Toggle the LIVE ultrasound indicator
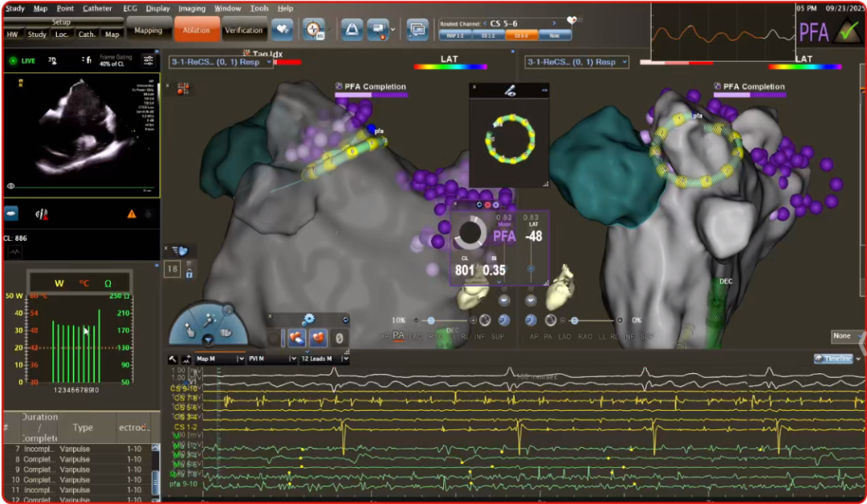 tap(22, 61)
